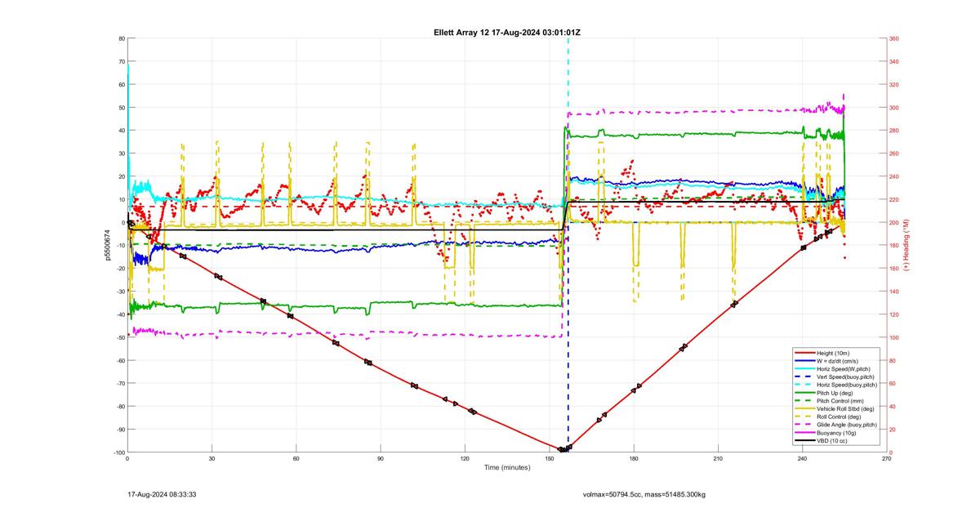This screenshot has width=980, height=508.
Task: Click the left axis tick label '70'
Action: (120, 61)
